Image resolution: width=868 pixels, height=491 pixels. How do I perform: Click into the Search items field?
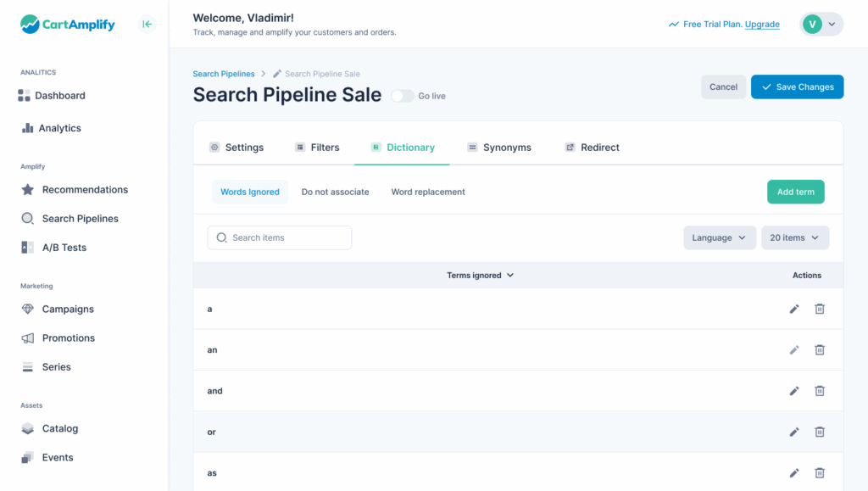click(280, 238)
